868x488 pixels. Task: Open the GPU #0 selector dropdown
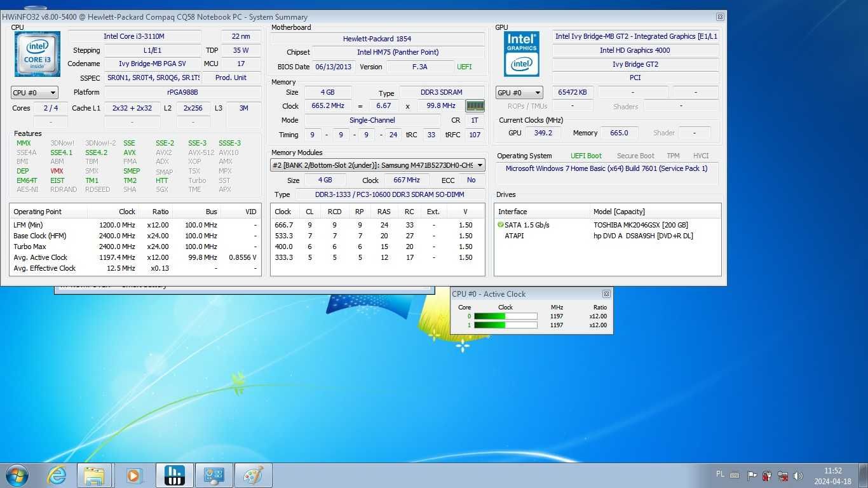pyautogui.click(x=519, y=93)
